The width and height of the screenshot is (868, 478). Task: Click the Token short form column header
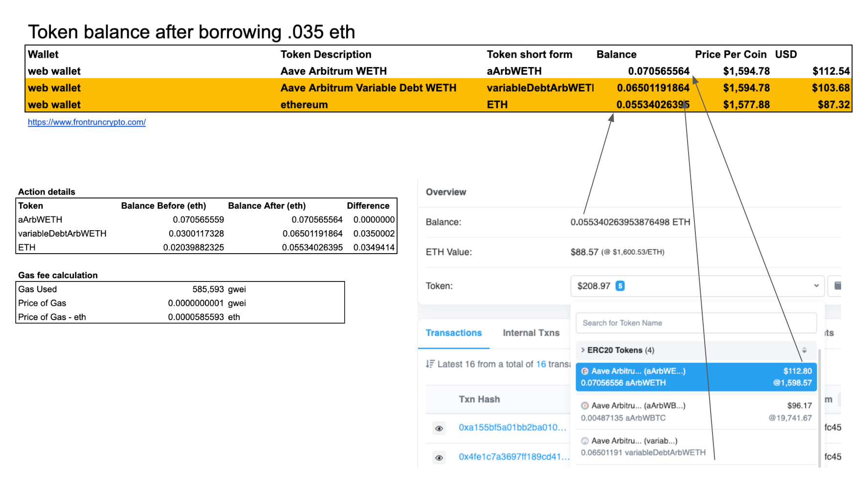tap(529, 54)
